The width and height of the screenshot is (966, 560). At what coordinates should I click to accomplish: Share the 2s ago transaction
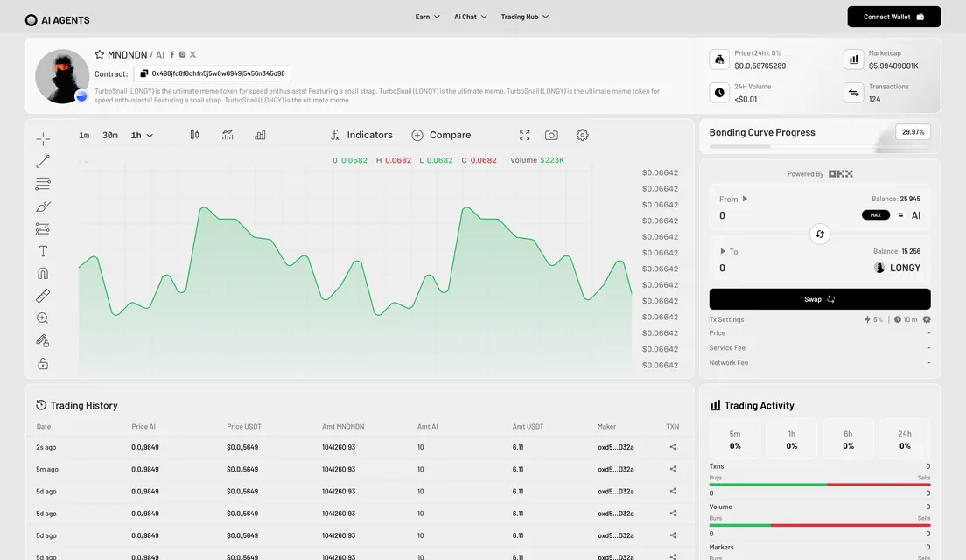pyautogui.click(x=673, y=447)
